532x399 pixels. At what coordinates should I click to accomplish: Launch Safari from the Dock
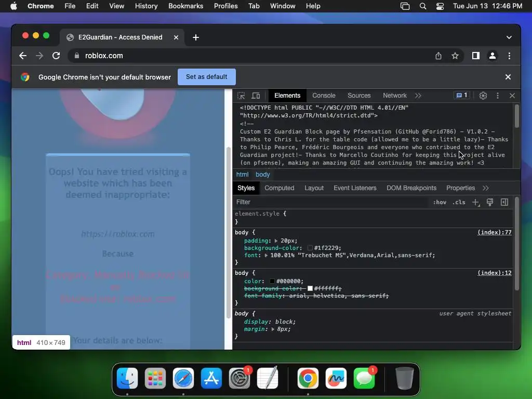click(183, 378)
